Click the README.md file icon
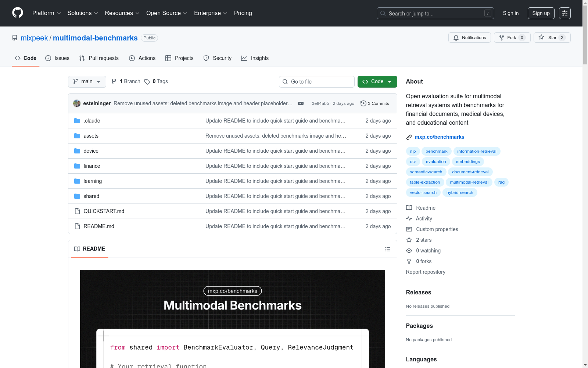The image size is (588, 368). point(77,226)
